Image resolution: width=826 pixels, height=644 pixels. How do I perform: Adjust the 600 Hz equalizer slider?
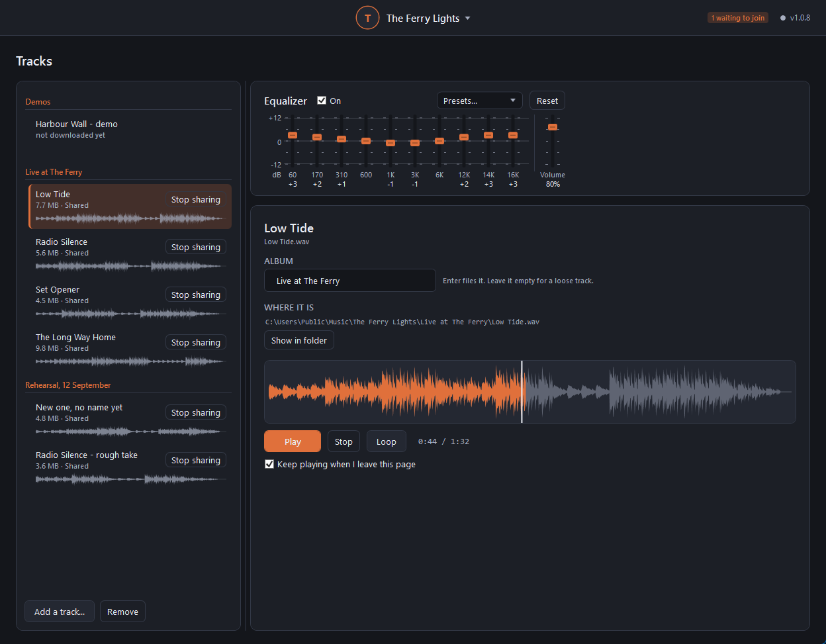(366, 141)
